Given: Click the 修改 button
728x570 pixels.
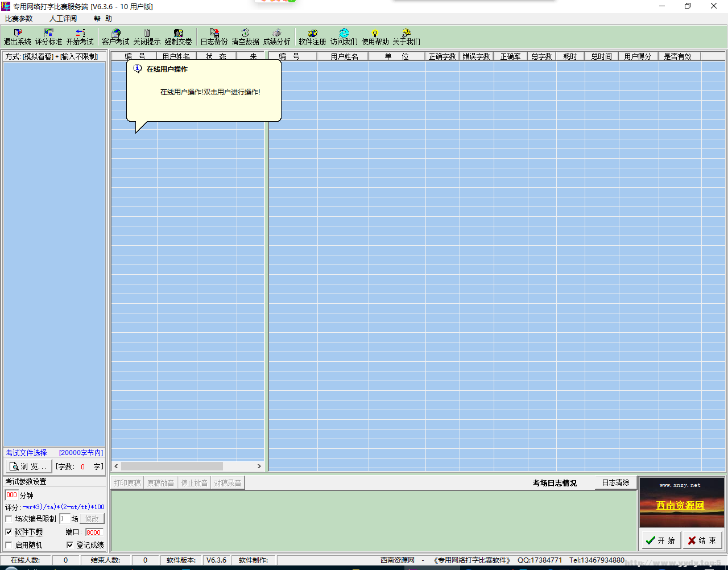Looking at the screenshot, I should coord(92,519).
